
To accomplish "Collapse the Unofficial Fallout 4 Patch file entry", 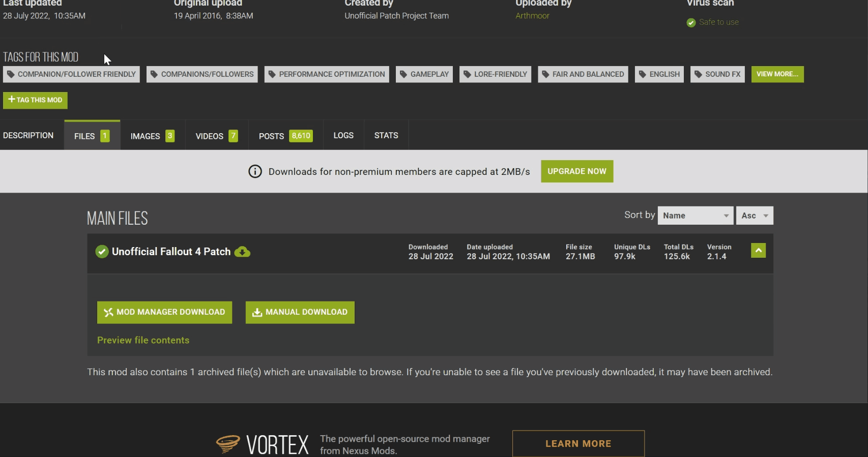I will tap(758, 250).
